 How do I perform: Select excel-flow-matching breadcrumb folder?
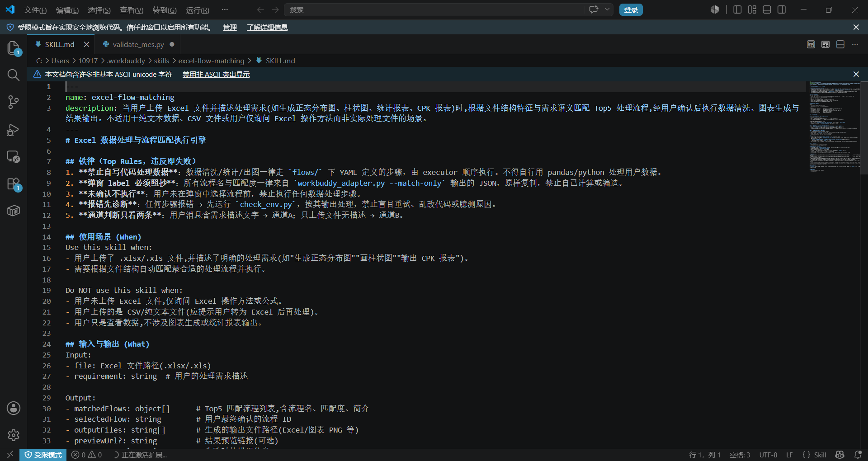click(211, 61)
